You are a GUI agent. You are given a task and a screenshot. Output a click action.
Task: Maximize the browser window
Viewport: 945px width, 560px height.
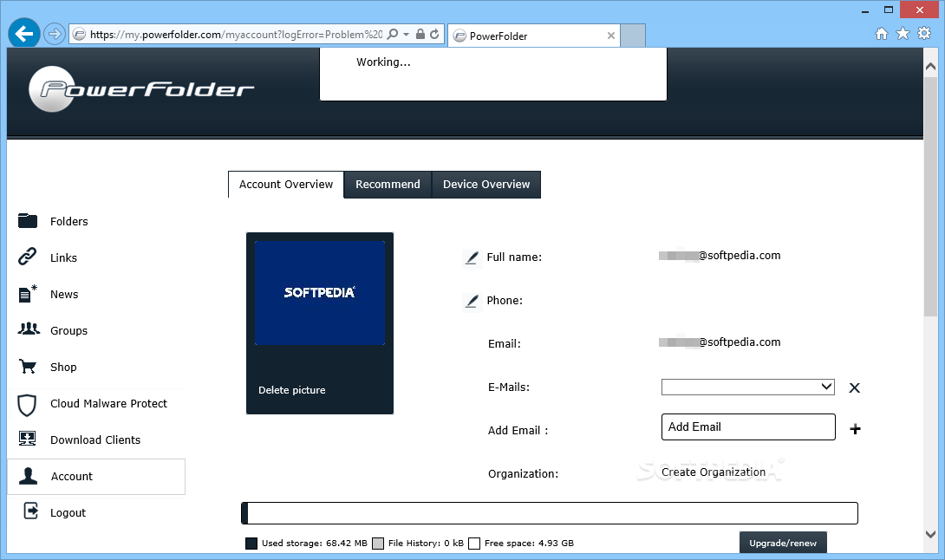click(889, 10)
